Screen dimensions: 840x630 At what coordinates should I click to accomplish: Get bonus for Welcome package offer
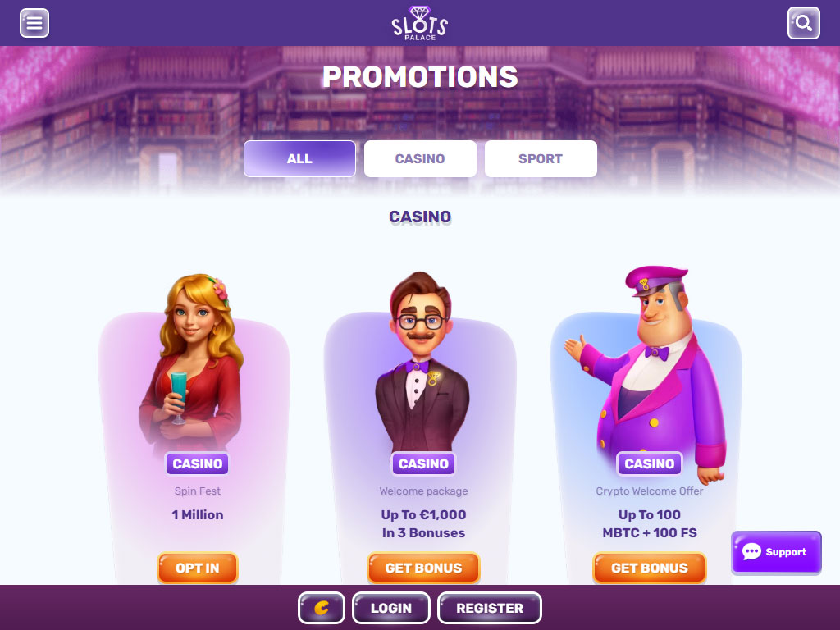click(x=423, y=568)
